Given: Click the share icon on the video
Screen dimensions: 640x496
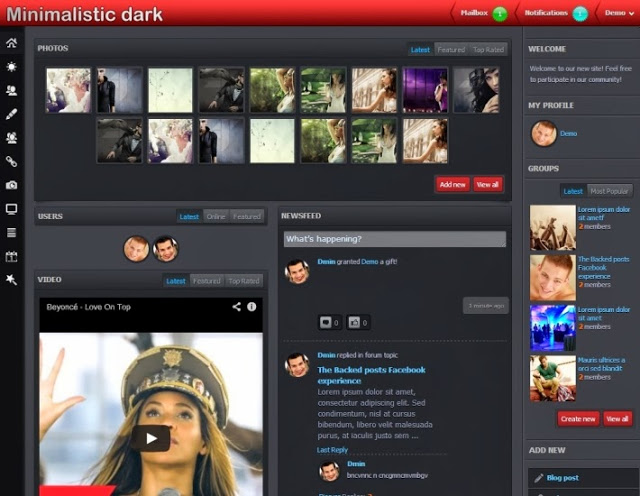Looking at the screenshot, I should tap(237, 307).
